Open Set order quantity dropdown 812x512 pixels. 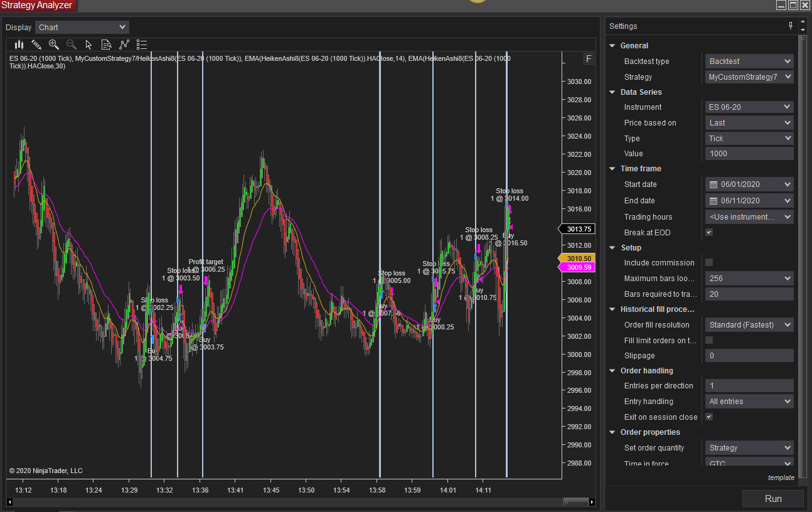click(x=750, y=448)
